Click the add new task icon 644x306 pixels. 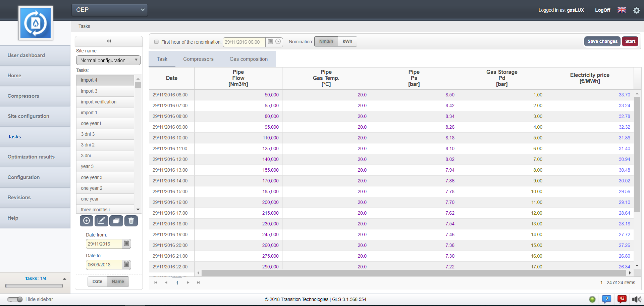point(87,221)
